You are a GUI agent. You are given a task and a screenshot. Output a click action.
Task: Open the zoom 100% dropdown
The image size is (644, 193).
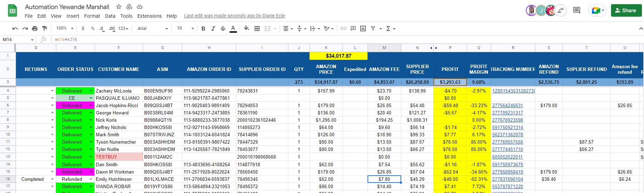click(x=65, y=29)
